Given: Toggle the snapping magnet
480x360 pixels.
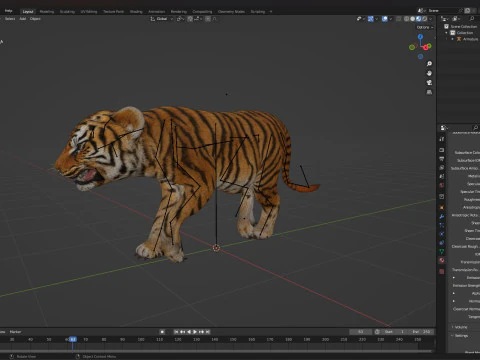Looking at the screenshot, I should [190, 19].
